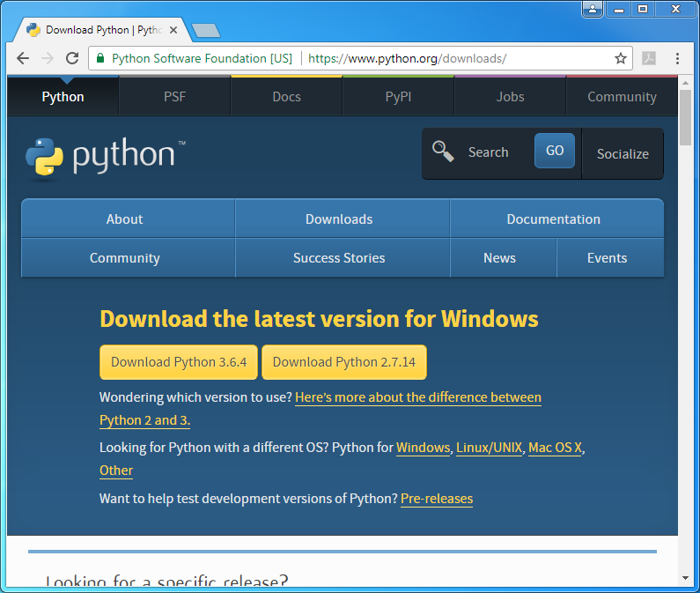
Task: Select the Docs top navigation tab
Action: pos(287,97)
